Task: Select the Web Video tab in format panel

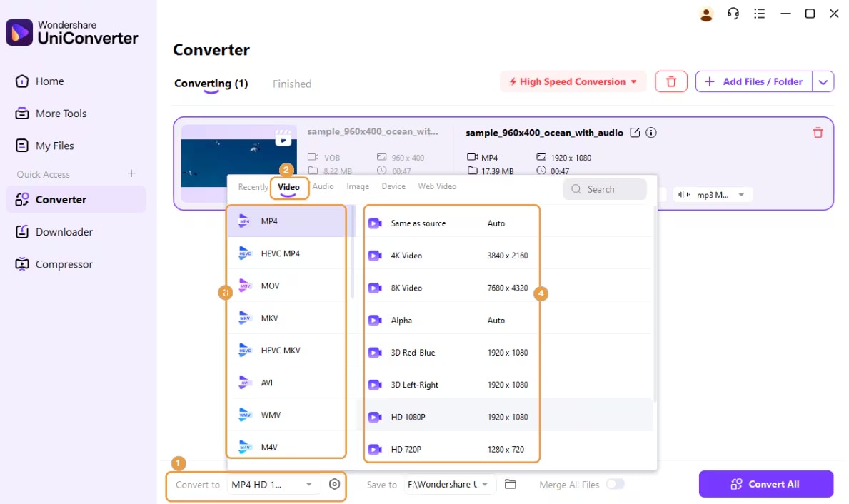Action: (x=437, y=186)
